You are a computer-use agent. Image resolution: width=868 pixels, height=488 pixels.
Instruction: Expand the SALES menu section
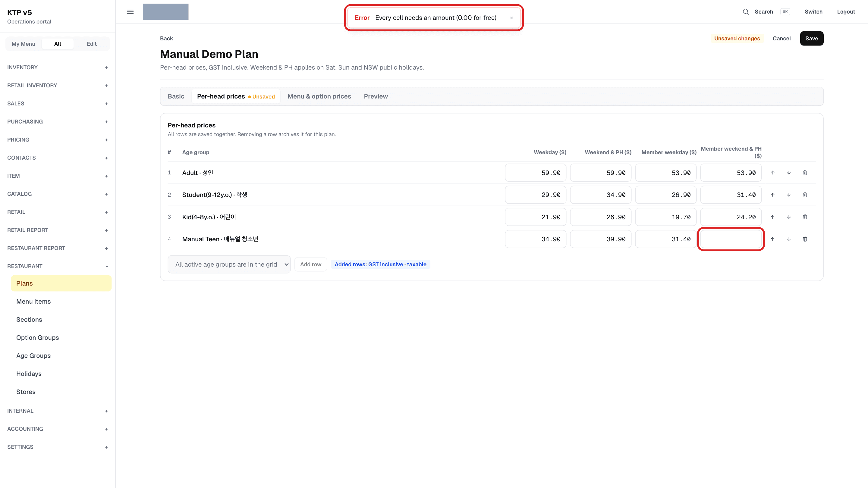[58, 103]
